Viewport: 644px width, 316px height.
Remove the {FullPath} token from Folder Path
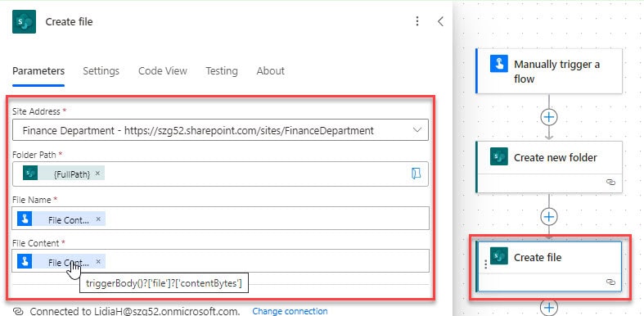tap(97, 174)
